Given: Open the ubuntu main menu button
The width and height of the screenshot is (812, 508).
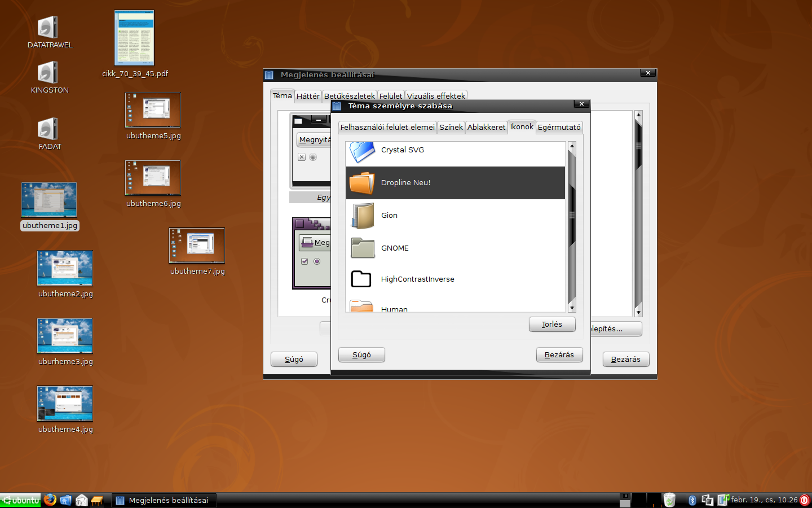Looking at the screenshot, I should click(x=20, y=500).
